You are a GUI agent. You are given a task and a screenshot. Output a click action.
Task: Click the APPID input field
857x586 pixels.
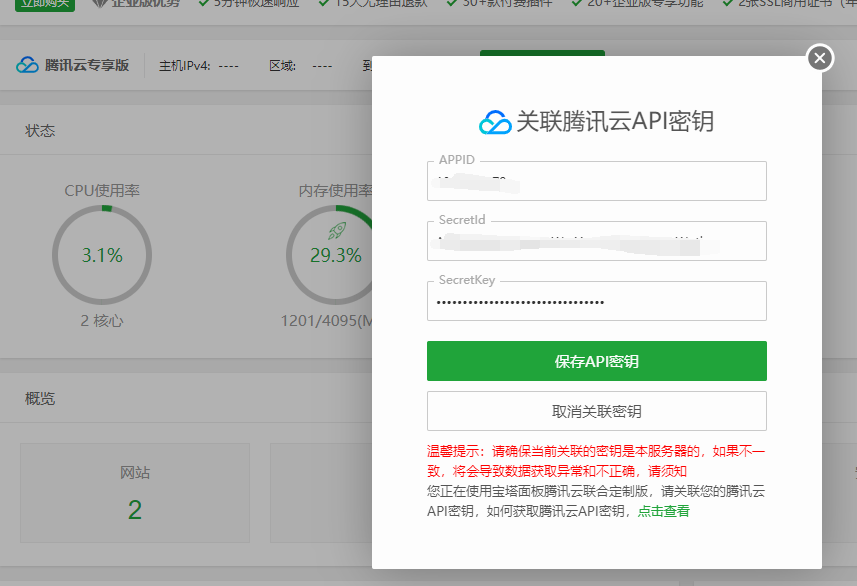point(596,181)
